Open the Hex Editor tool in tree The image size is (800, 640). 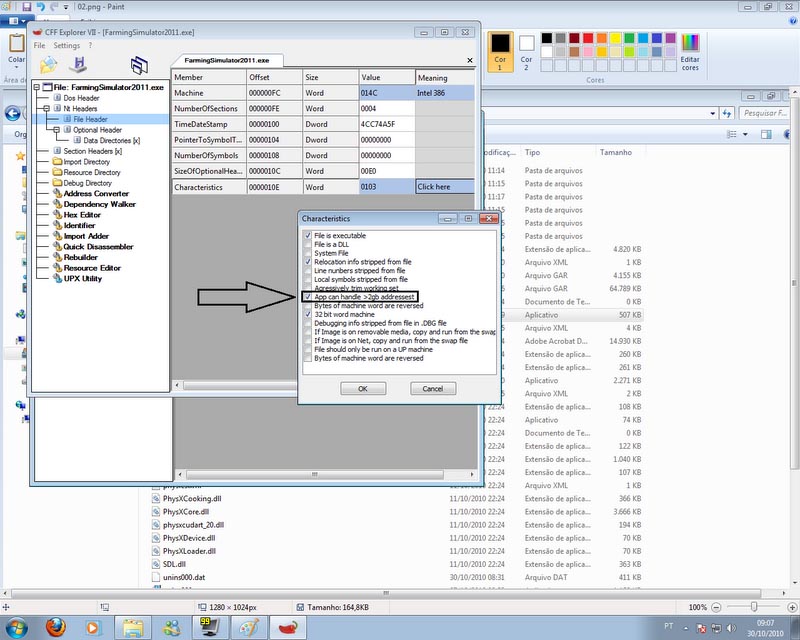[x=82, y=215]
